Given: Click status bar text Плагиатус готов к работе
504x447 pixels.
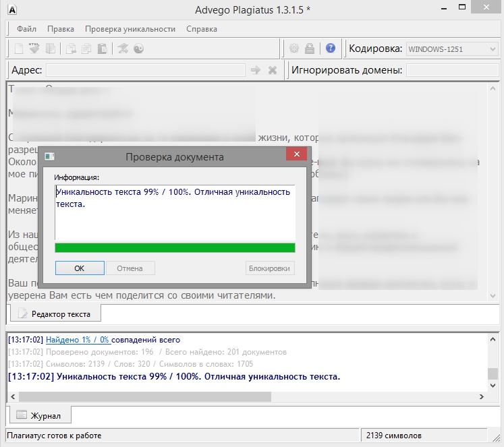Looking at the screenshot, I should pyautogui.click(x=54, y=436).
